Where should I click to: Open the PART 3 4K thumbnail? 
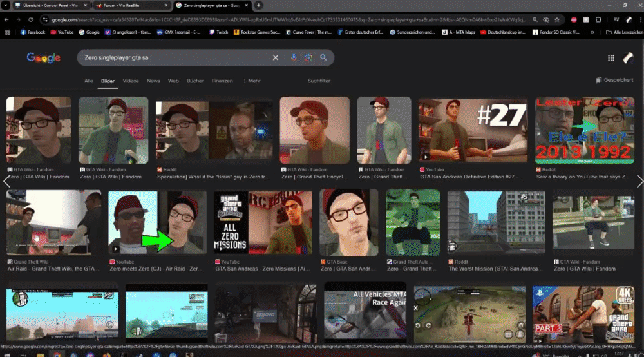(583, 314)
